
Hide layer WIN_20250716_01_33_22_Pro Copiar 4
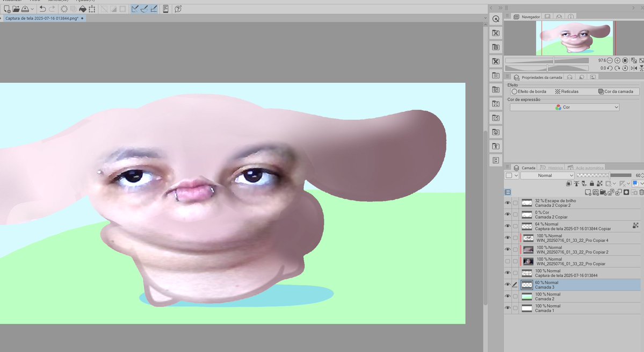click(508, 238)
